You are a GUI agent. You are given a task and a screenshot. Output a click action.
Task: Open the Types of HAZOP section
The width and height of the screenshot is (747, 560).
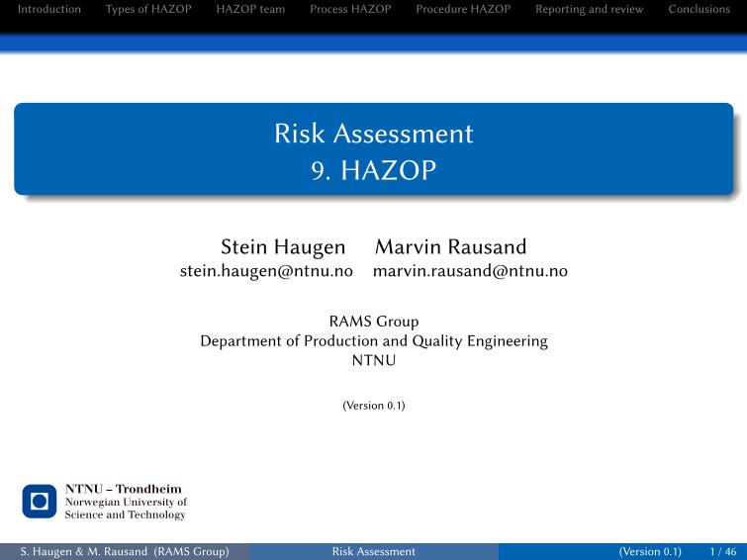(x=148, y=9)
